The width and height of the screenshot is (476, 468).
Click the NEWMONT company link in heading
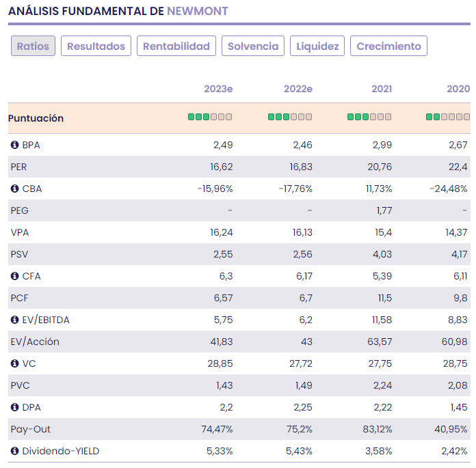[198, 11]
